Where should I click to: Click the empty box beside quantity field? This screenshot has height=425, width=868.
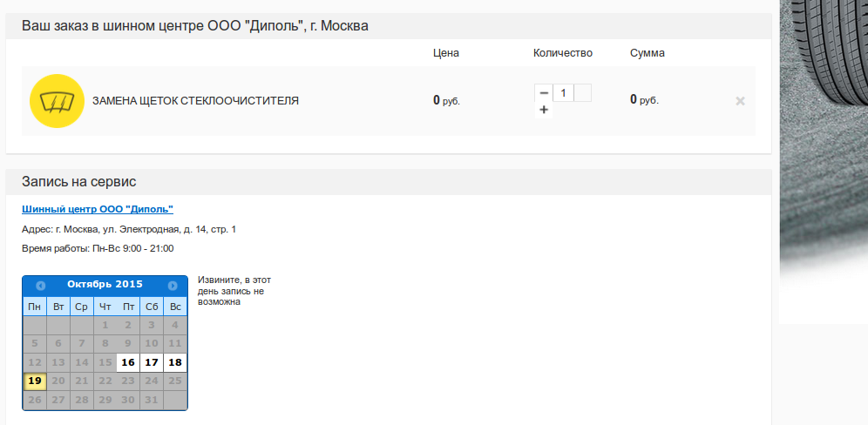coord(582,93)
